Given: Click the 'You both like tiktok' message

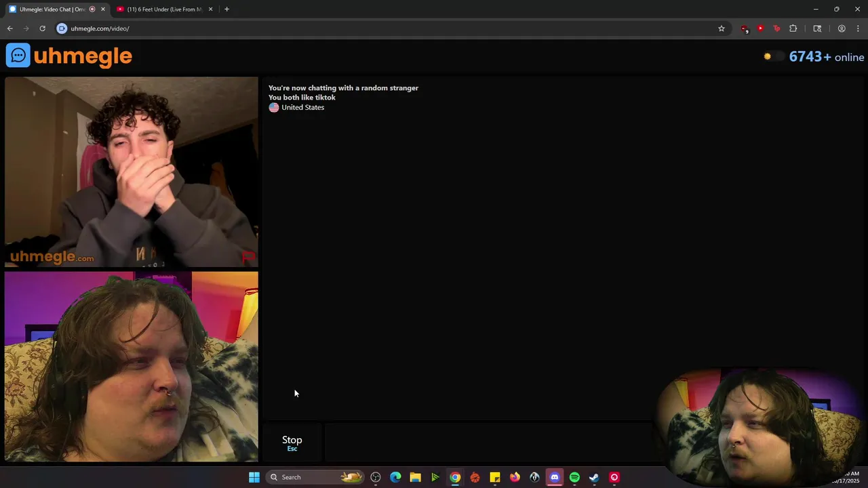Looking at the screenshot, I should coord(302,98).
